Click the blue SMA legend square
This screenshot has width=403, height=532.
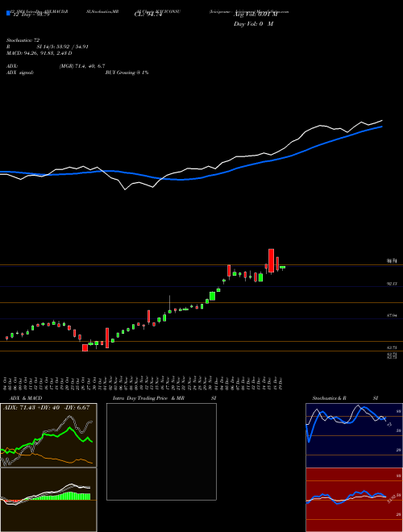tap(8, 13)
